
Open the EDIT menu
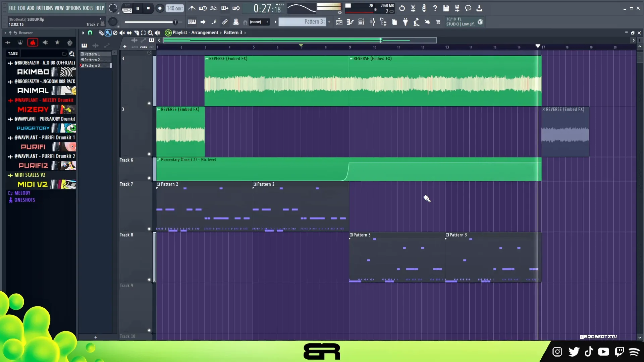pyautogui.click(x=21, y=8)
